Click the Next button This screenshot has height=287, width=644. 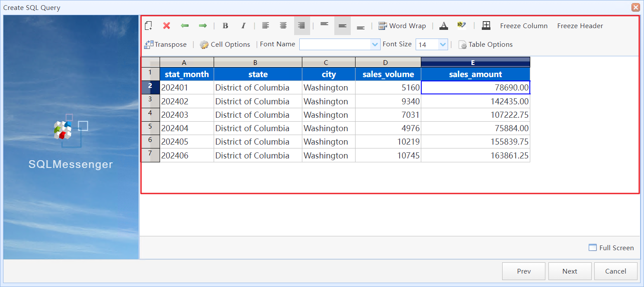[570, 271]
